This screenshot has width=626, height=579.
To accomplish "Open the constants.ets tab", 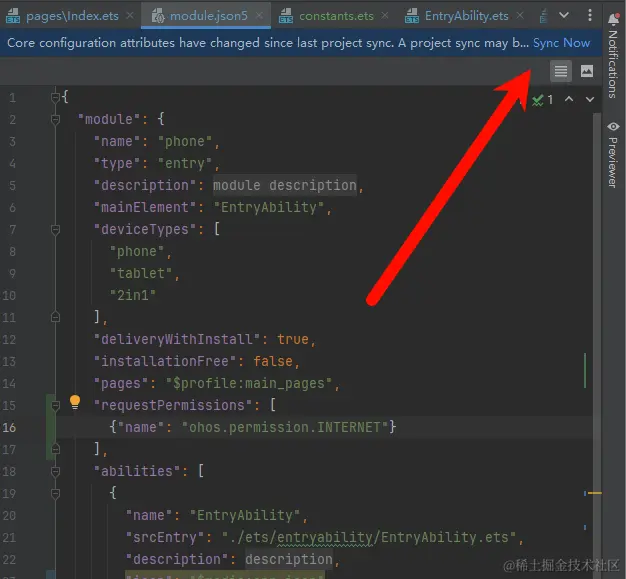I will click(x=336, y=16).
